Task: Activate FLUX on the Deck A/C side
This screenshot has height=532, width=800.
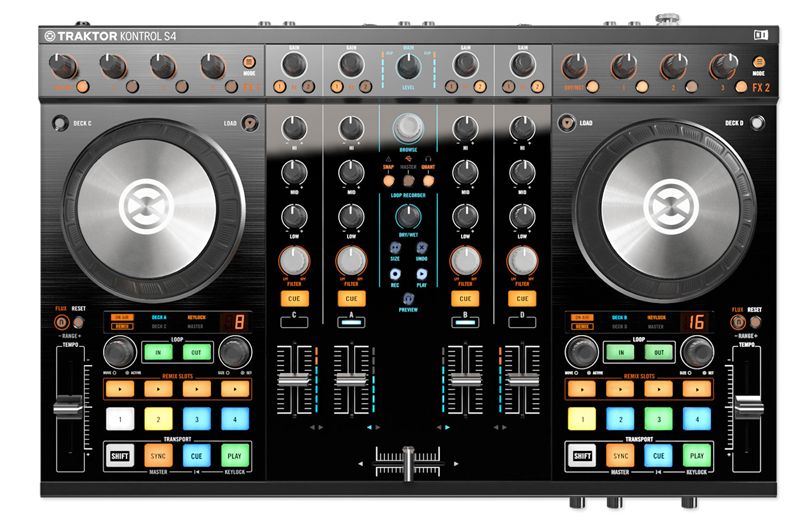Action: click(61, 322)
